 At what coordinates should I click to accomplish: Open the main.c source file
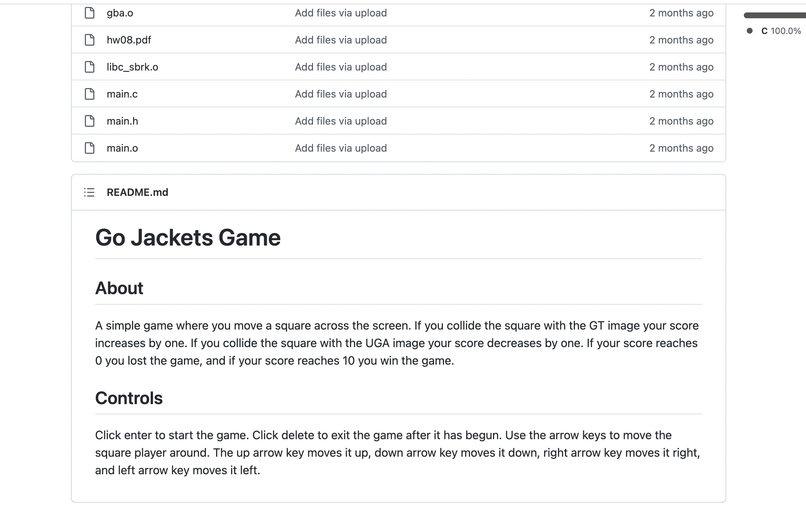122,94
